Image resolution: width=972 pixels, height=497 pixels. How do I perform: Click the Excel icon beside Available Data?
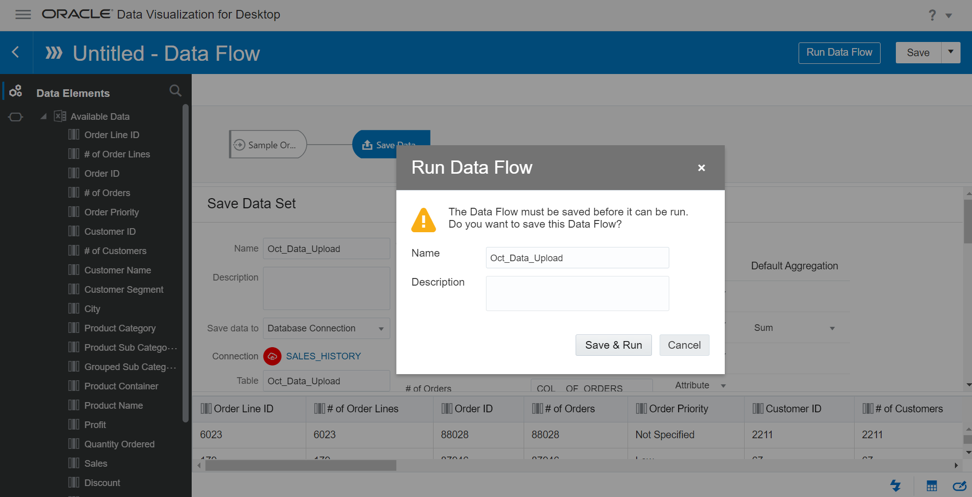point(60,116)
